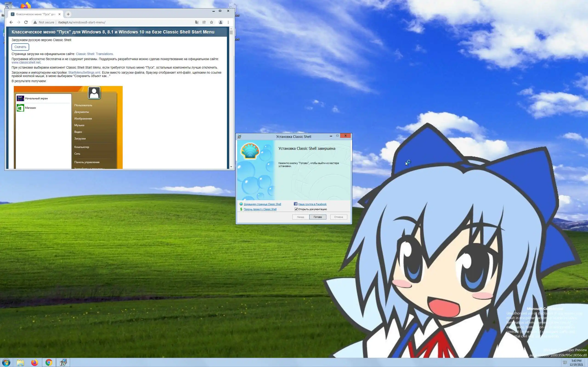Open File Explorer from the taskbar
Image resolution: width=588 pixels, height=367 pixels.
point(20,362)
